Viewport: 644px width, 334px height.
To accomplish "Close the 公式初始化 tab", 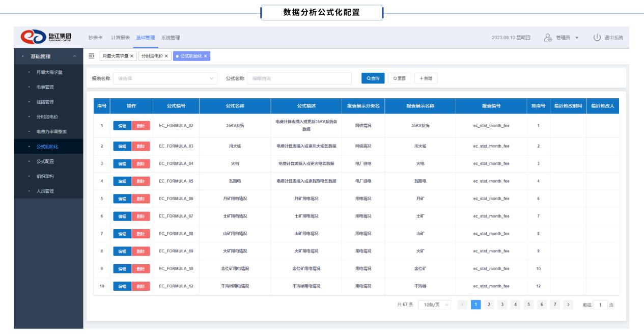I will [206, 55].
